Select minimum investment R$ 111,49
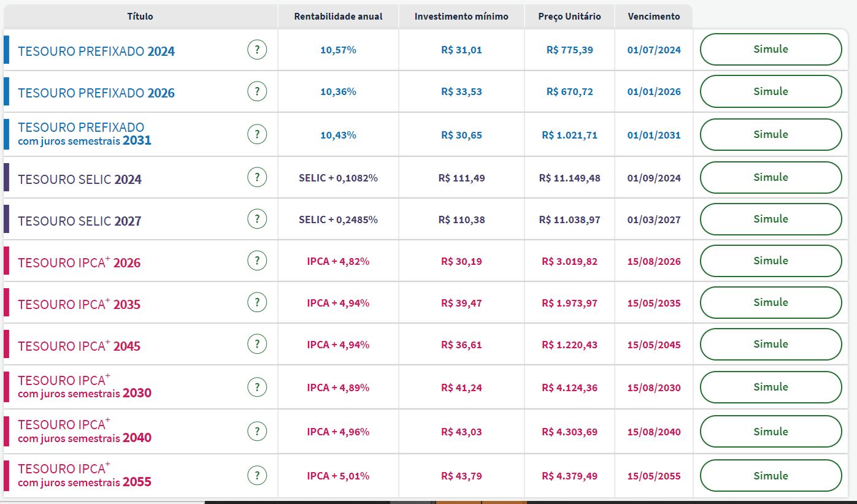Image resolution: width=857 pixels, height=504 pixels. 461,178
